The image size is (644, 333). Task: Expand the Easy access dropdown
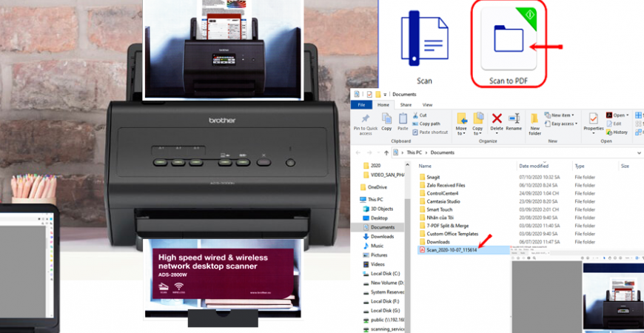(561, 124)
